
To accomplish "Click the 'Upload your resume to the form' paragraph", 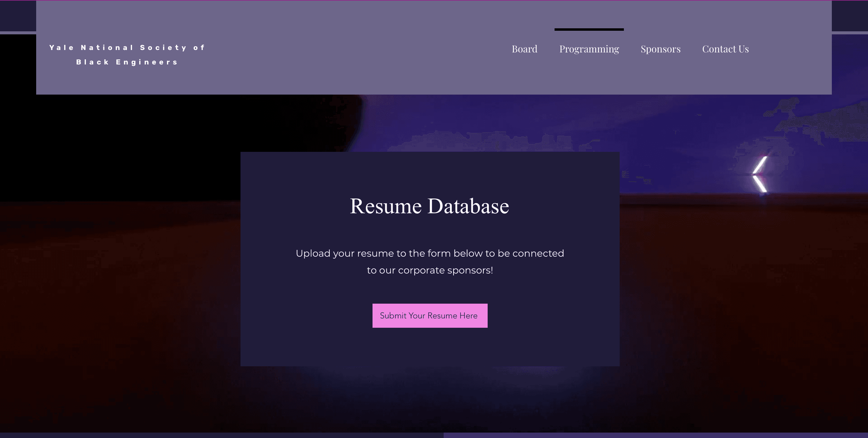I will click(x=429, y=261).
